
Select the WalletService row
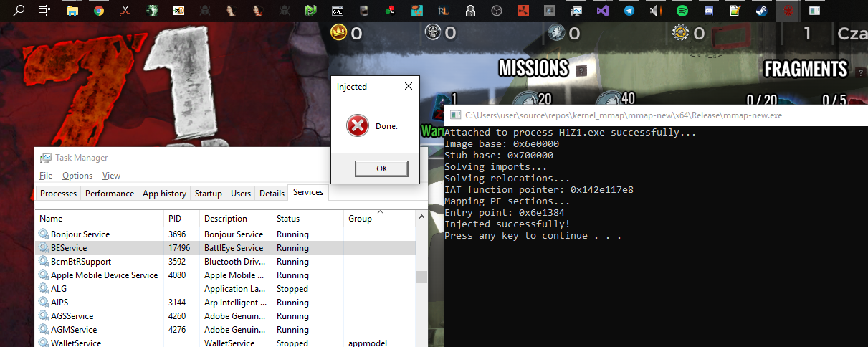[x=226, y=343]
